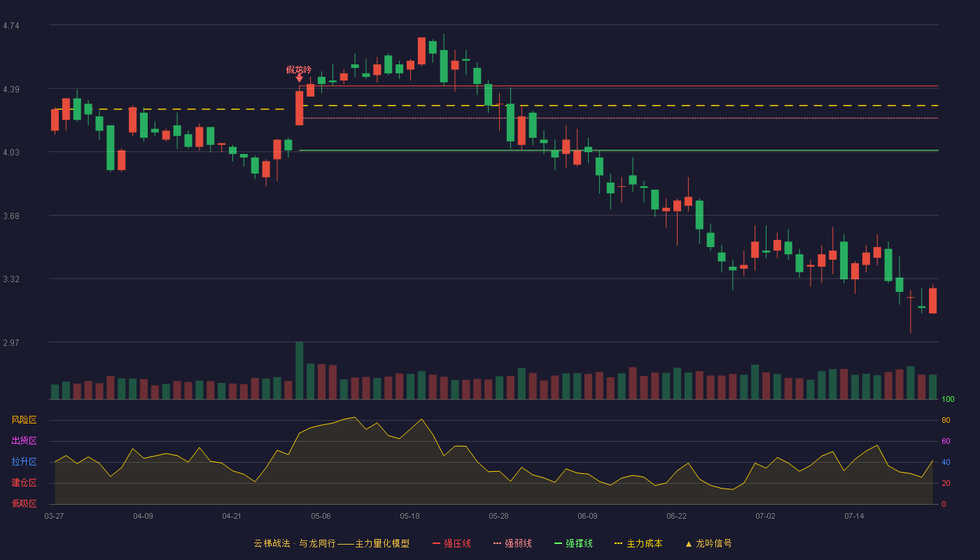Click the magenta 60 indicator scale value
Viewport: 980px width, 560px height.
[x=946, y=441]
